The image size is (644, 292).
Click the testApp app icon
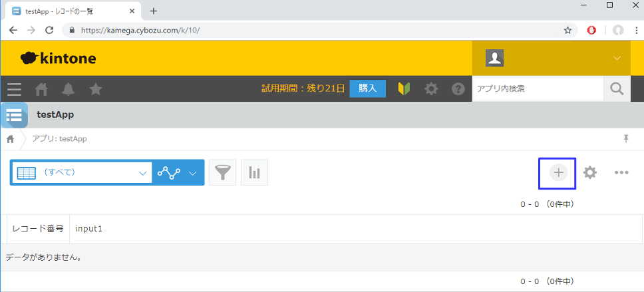pos(15,115)
